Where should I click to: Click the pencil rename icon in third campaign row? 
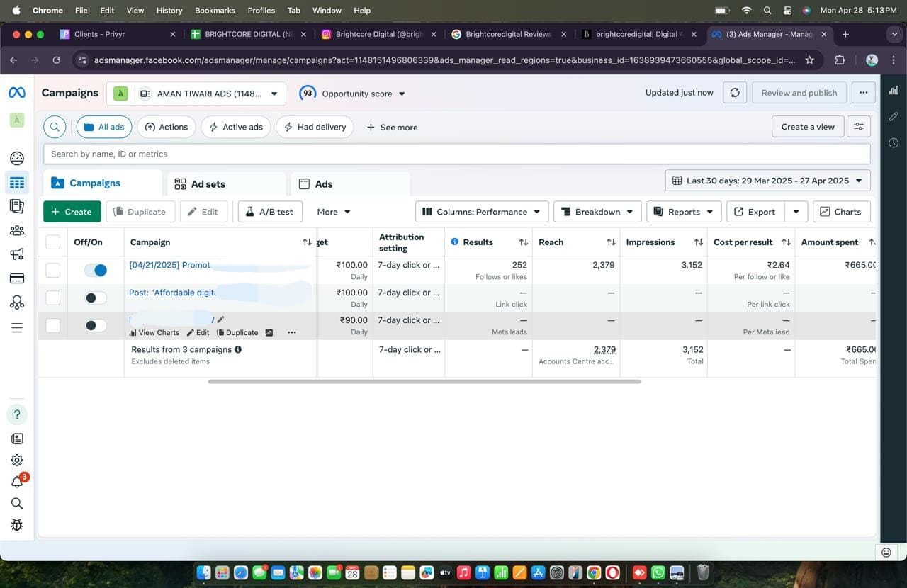click(220, 320)
